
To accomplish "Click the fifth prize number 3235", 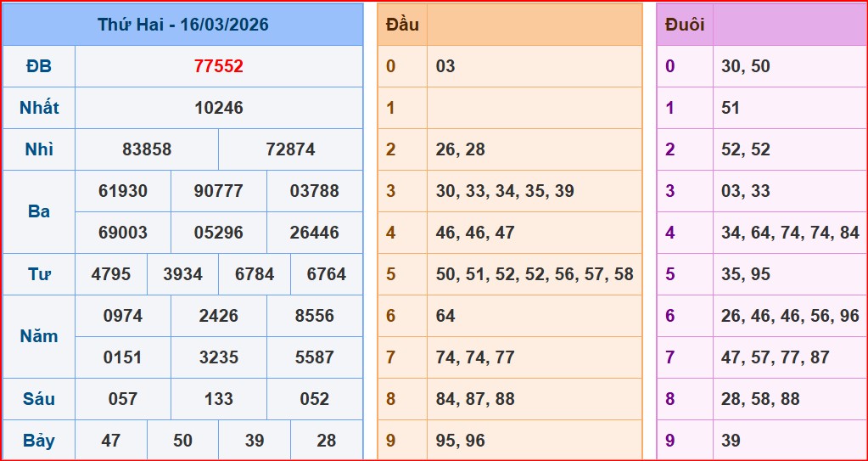I will pyautogui.click(x=219, y=357).
